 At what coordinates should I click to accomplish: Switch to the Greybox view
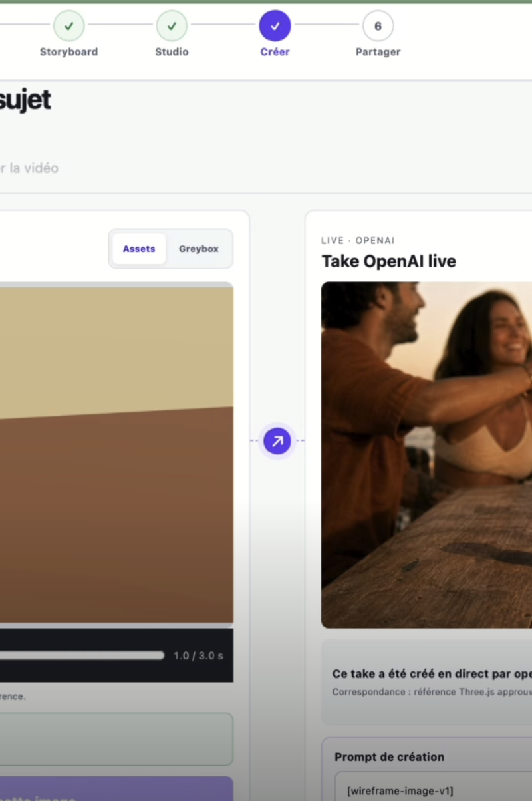pos(198,249)
